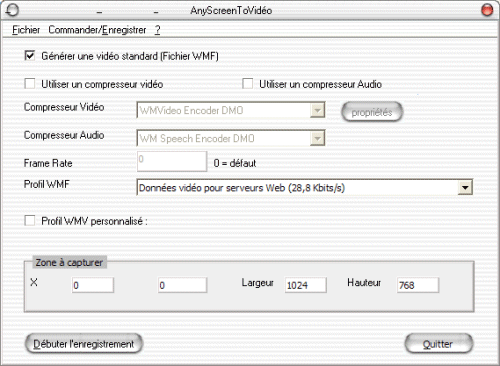Open the Fichier menu
Image resolution: width=500 pixels, height=366 pixels.
(26, 30)
